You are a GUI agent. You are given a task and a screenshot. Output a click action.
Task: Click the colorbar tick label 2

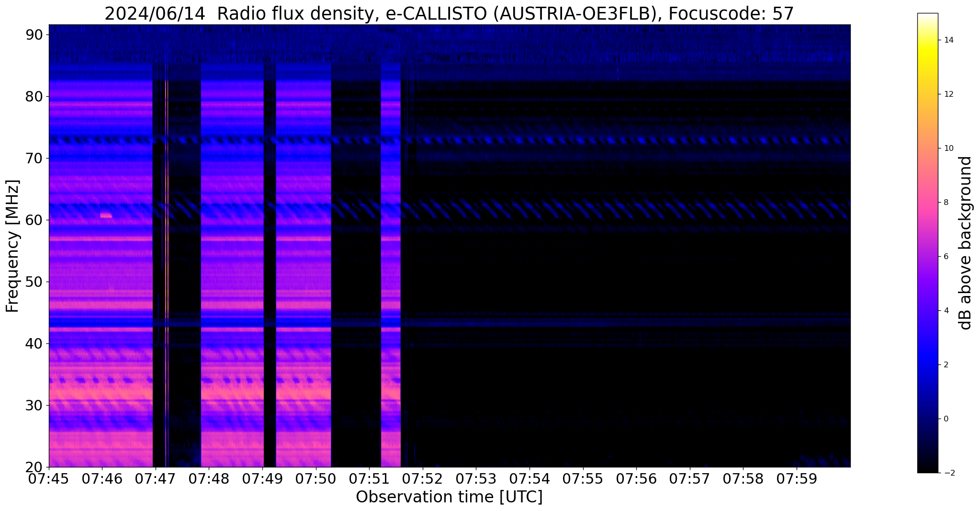pos(946,365)
